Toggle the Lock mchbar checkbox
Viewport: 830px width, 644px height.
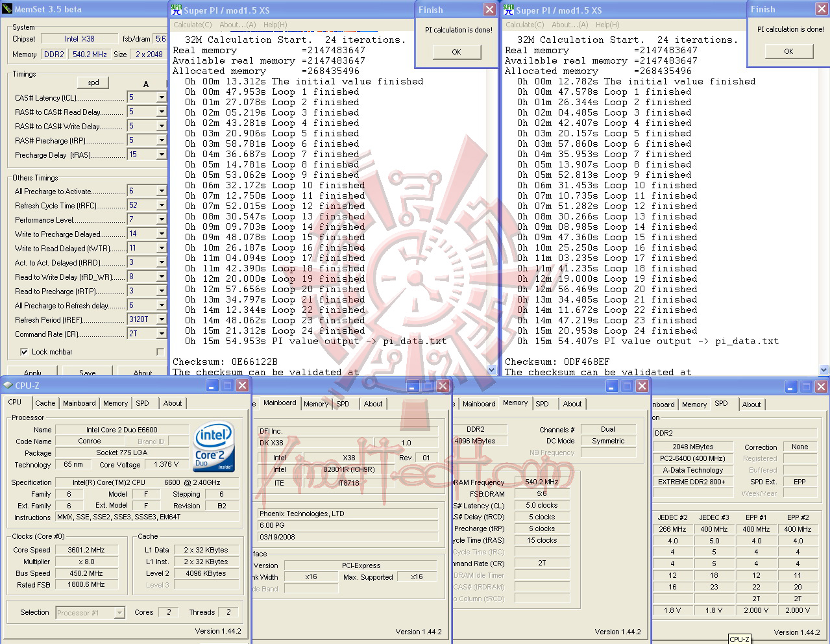coord(24,352)
